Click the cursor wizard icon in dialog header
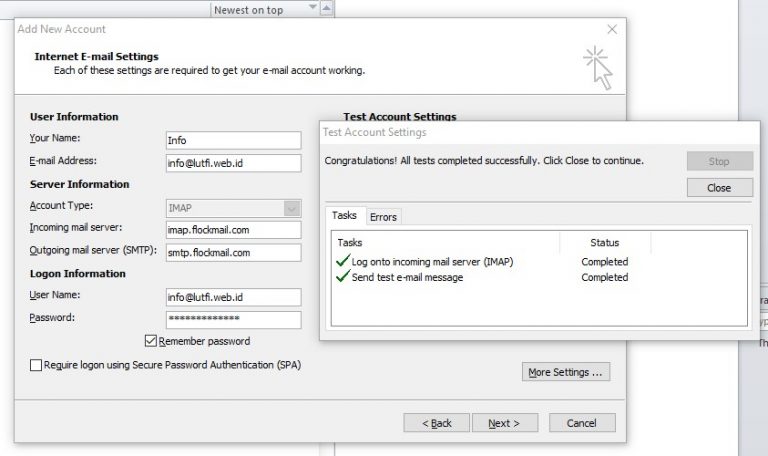The height and width of the screenshot is (456, 768). pyautogui.click(x=599, y=68)
